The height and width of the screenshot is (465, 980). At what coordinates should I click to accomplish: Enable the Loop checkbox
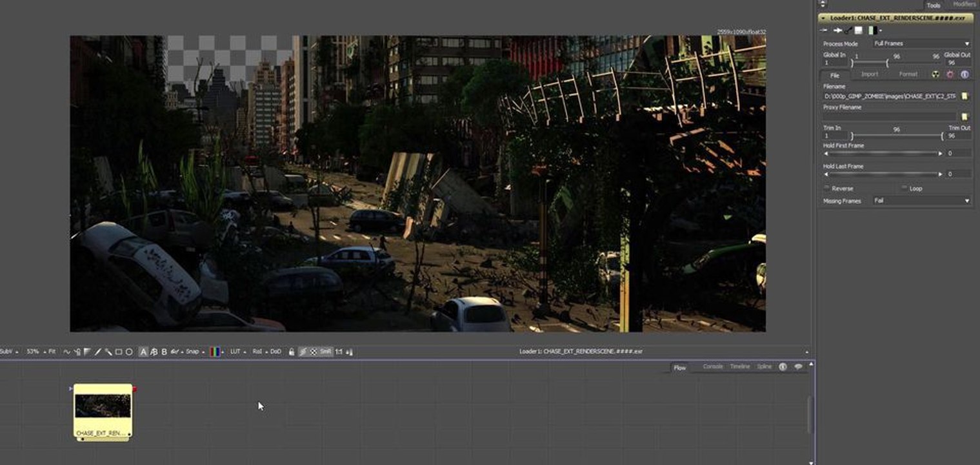coord(905,188)
